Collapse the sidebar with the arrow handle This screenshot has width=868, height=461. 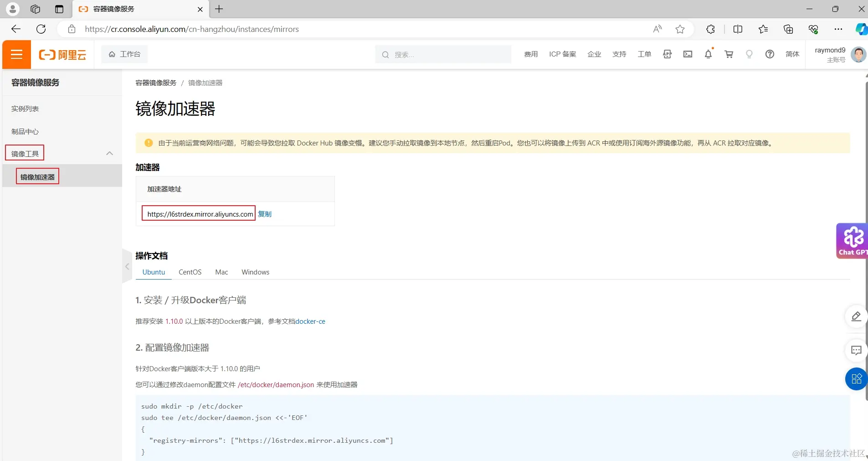[127, 266]
